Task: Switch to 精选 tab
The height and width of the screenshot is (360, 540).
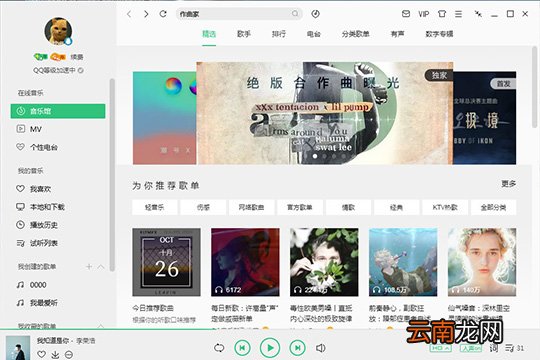Action: [209, 34]
